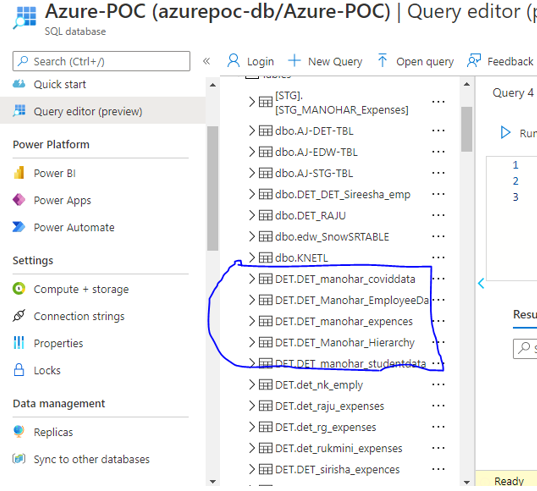The height and width of the screenshot is (491, 537).
Task: Click the Ready status text
Action: point(509,481)
